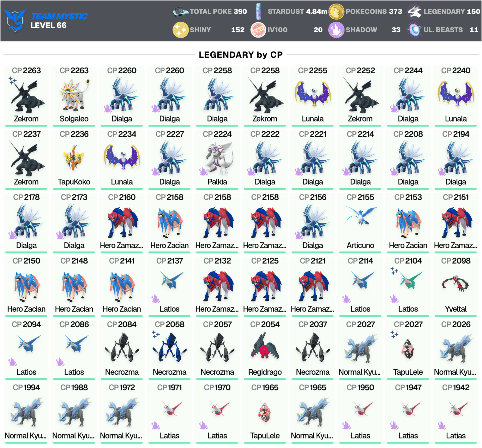Open the TapuKoko CP 2236 card

pyautogui.click(x=74, y=159)
